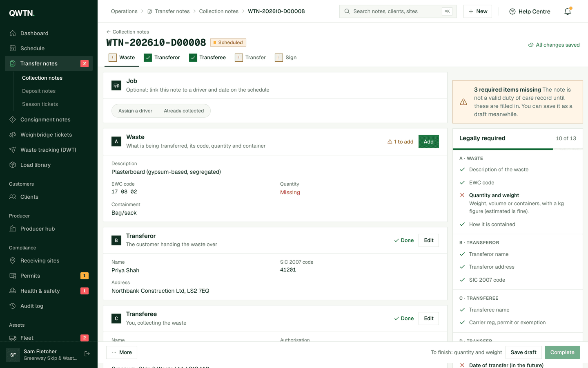
Task: Click the QWTN logo
Action: click(x=22, y=13)
